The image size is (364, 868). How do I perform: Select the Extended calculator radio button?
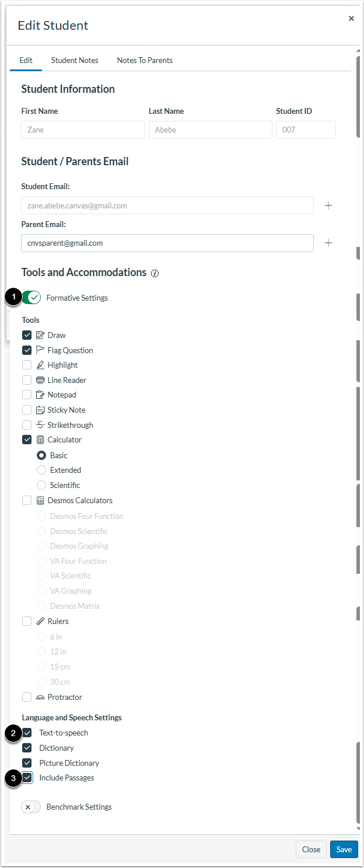coord(41,469)
